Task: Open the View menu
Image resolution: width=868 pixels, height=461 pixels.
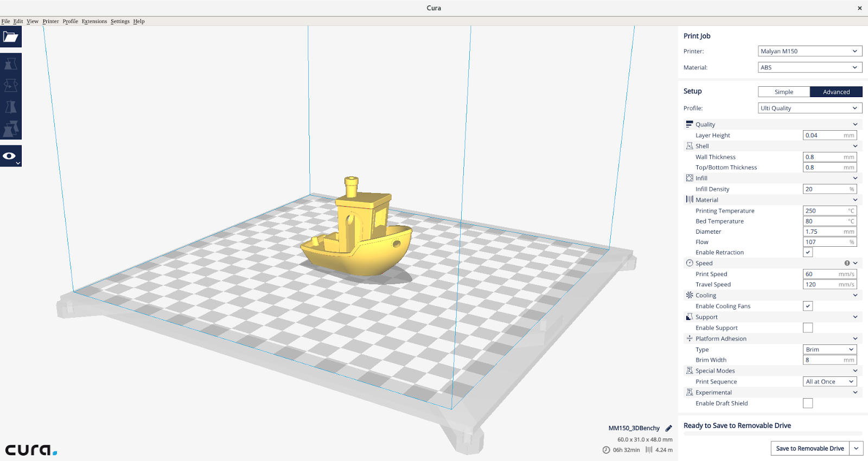Action: tap(33, 21)
